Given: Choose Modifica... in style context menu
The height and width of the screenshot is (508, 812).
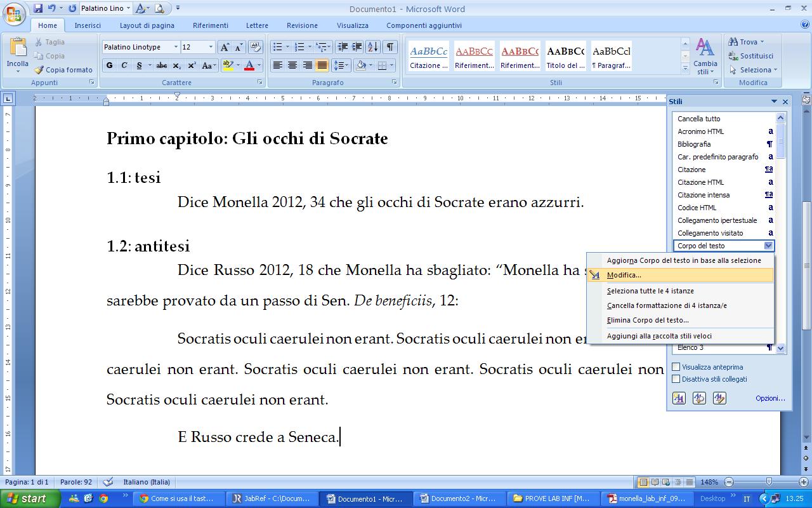Looking at the screenshot, I should 680,275.
